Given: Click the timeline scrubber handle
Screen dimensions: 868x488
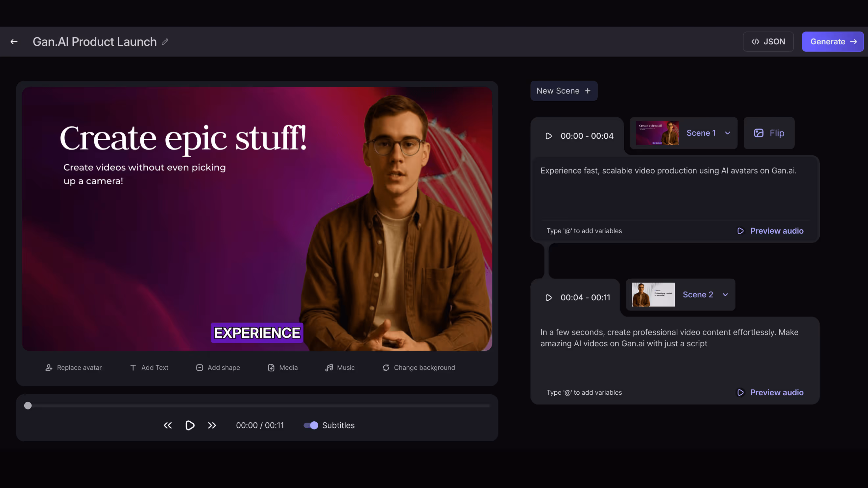Looking at the screenshot, I should tap(28, 406).
